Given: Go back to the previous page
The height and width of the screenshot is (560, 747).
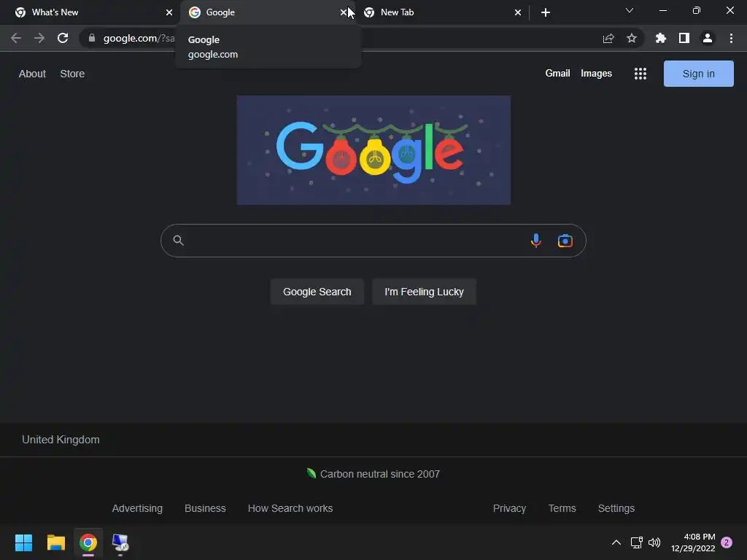Looking at the screenshot, I should [x=16, y=38].
